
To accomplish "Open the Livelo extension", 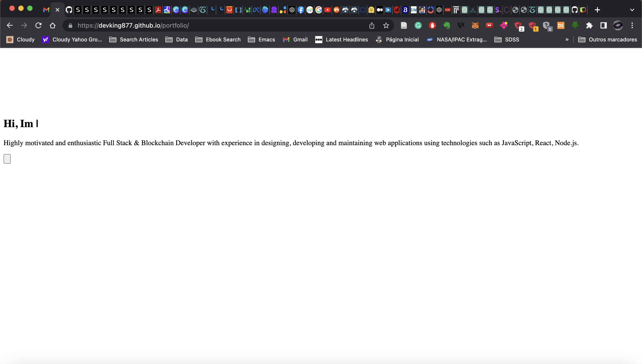I will tap(504, 25).
